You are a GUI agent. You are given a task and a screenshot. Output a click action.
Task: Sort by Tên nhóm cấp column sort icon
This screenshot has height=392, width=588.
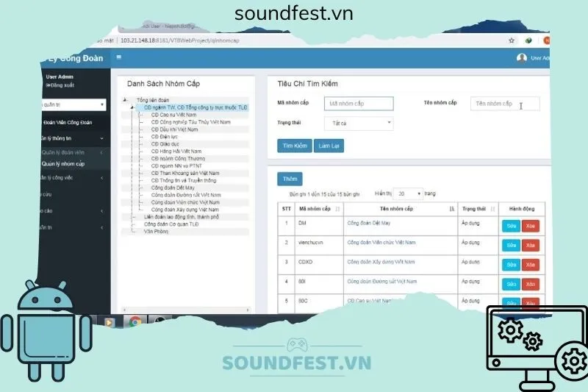click(x=451, y=209)
